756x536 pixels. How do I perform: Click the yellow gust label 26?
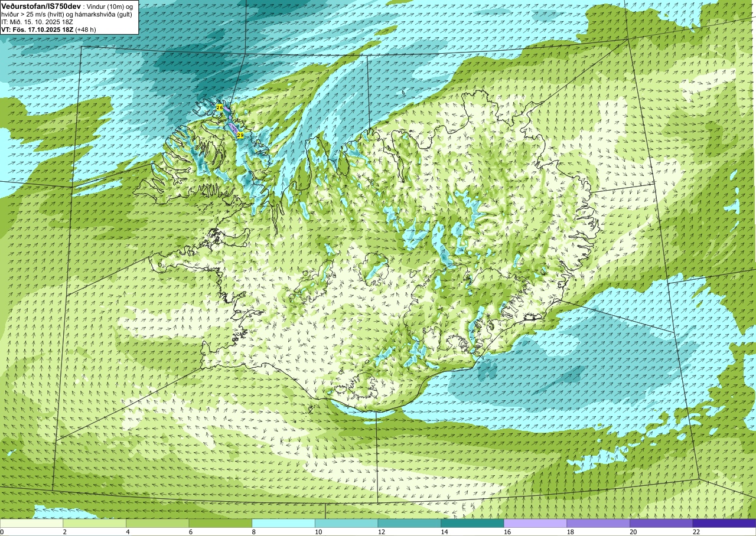220,108
